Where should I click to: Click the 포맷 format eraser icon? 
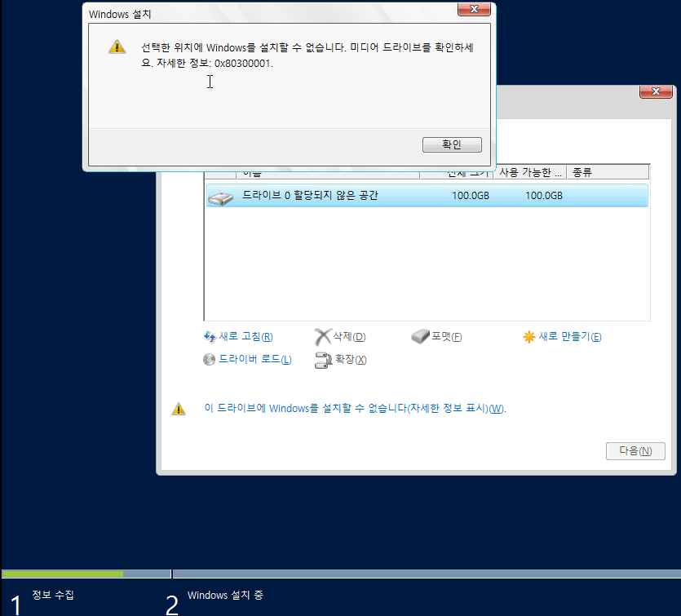420,336
